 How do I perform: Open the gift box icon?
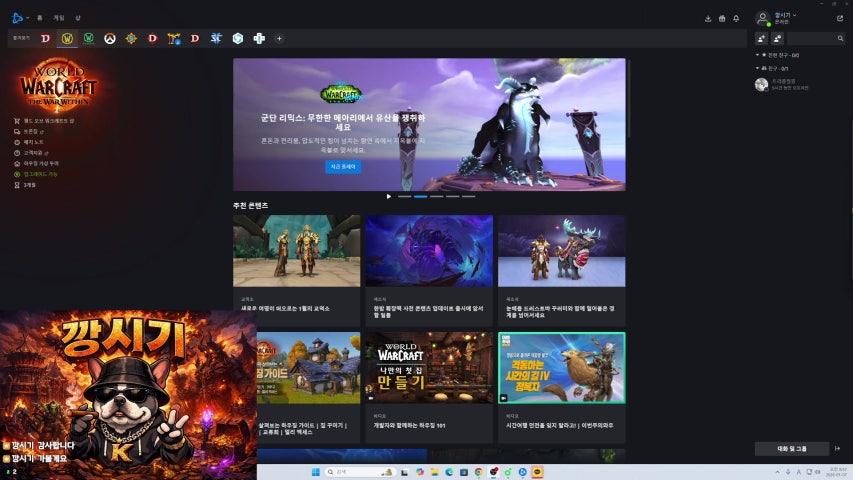pyautogui.click(x=722, y=18)
